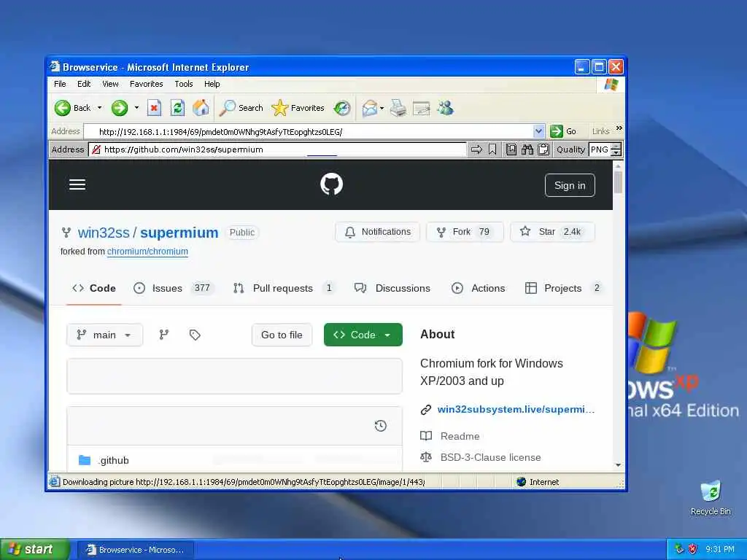The height and width of the screenshot is (560, 747).
Task: Click Browservice go arrow next to URL
Action: (476, 149)
